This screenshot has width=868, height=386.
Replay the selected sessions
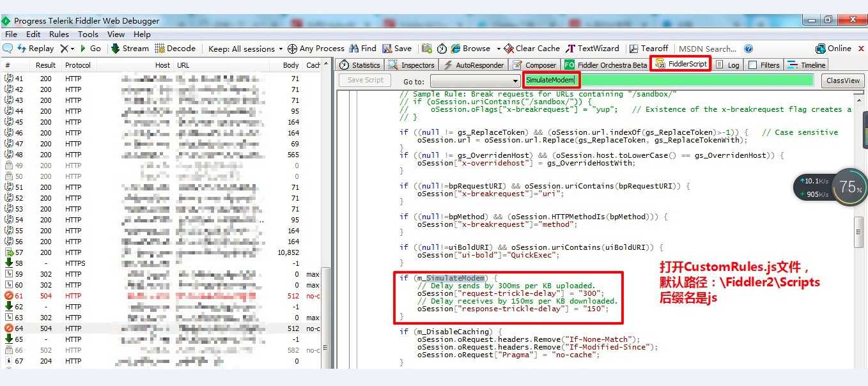pos(36,49)
